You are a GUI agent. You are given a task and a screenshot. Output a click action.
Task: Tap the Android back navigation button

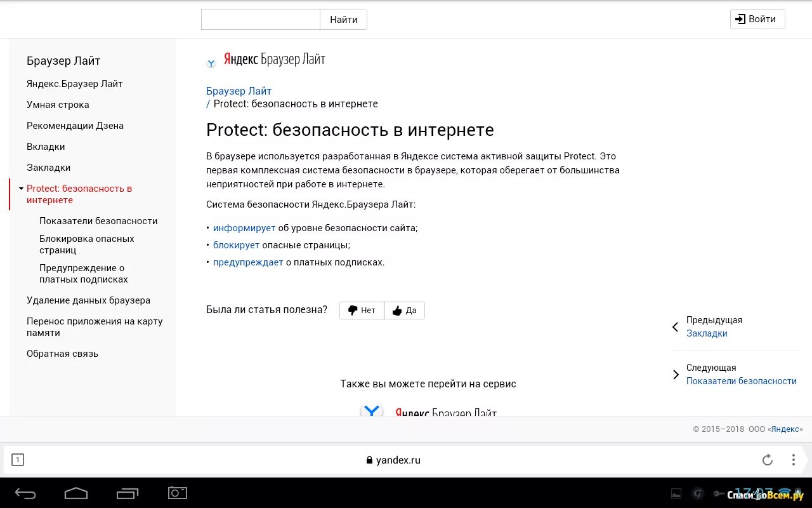pyautogui.click(x=26, y=493)
